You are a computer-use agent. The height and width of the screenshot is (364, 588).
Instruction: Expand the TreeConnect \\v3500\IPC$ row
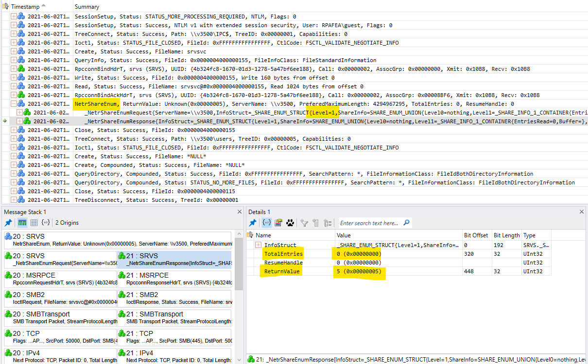click(x=14, y=33)
